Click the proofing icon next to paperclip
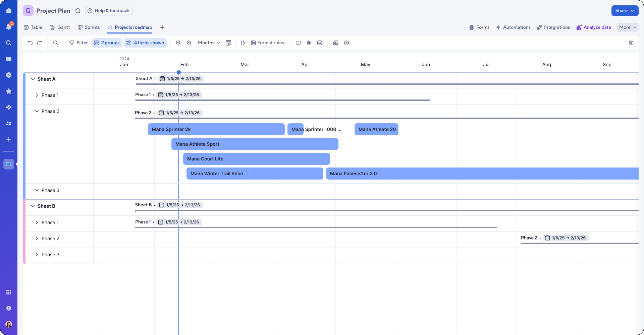The image size is (644, 335). [320, 43]
